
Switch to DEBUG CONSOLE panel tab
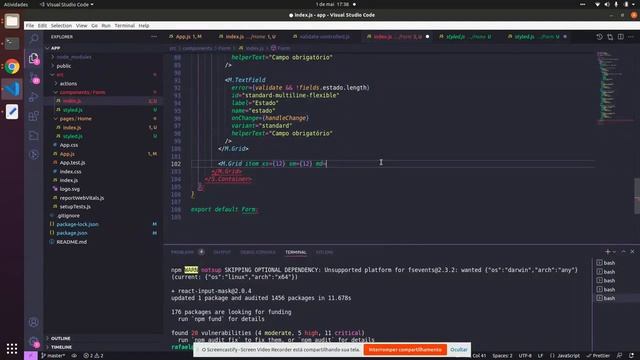click(258, 252)
